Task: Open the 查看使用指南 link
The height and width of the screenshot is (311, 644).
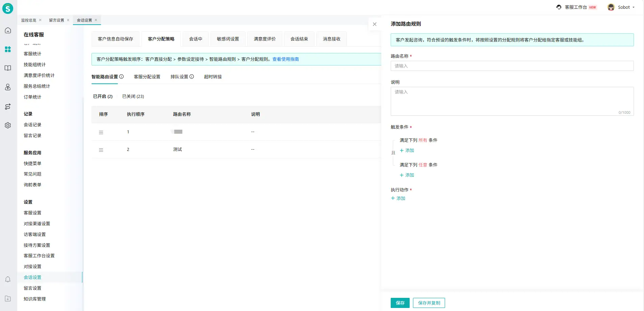Action: [x=286, y=59]
